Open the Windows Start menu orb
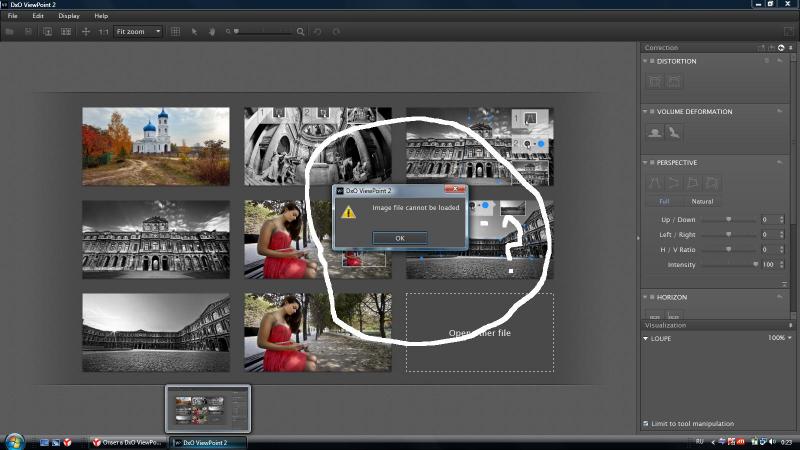Viewport: 800px width, 450px height. [x=14, y=441]
